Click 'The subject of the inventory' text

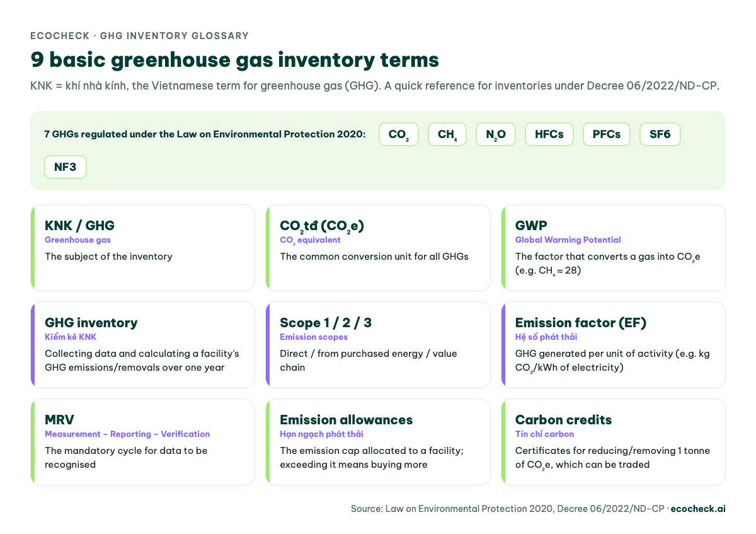(x=108, y=257)
